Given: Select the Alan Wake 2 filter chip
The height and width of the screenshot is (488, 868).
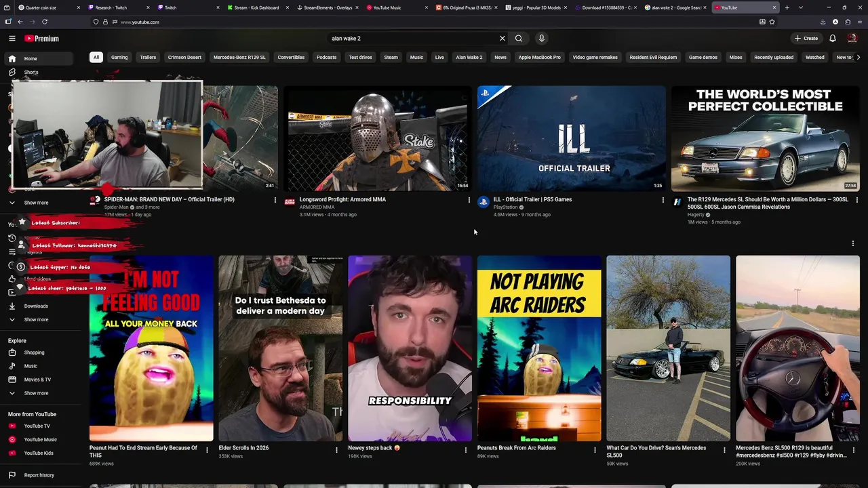Looking at the screenshot, I should tap(469, 58).
